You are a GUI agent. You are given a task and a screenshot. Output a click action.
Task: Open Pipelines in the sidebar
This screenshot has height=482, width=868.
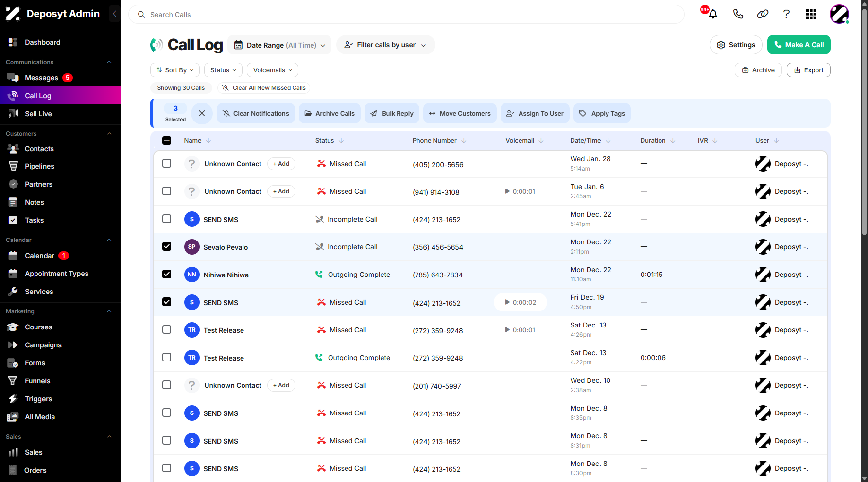click(60, 166)
